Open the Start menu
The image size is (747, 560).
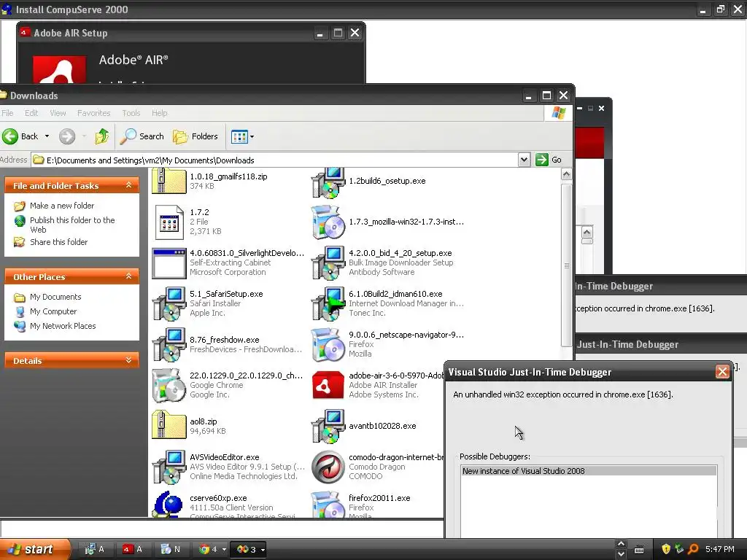point(34,549)
